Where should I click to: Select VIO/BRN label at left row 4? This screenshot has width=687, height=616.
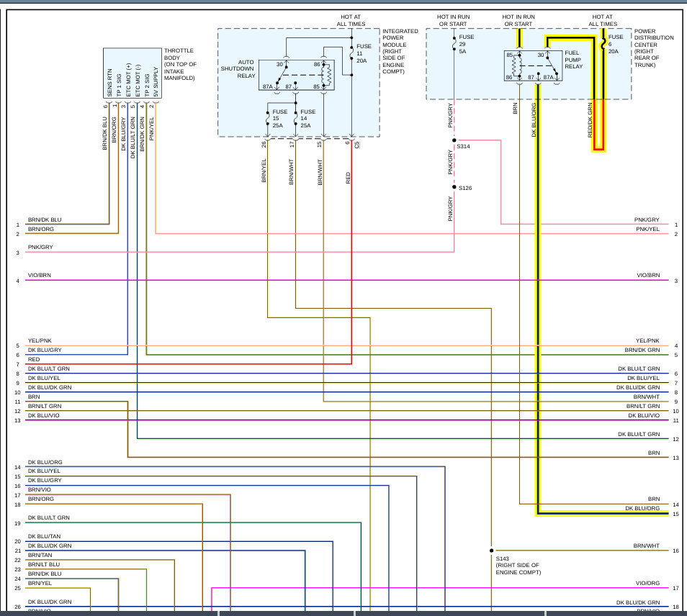tap(40, 275)
